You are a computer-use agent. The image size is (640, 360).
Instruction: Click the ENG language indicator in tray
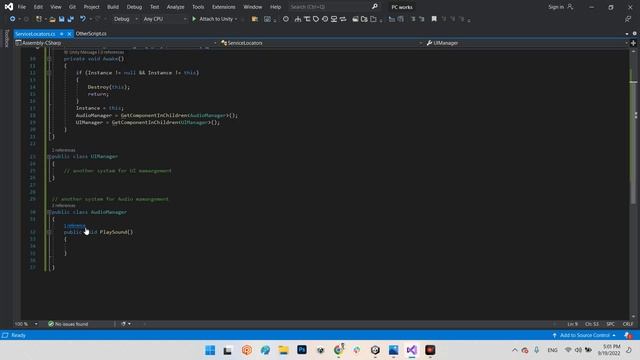click(x=552, y=350)
